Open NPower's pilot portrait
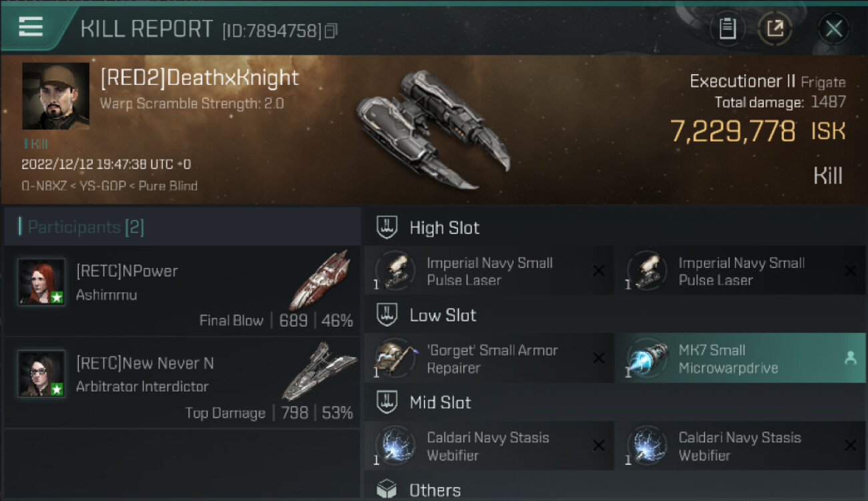The width and height of the screenshot is (868, 501). (41, 282)
